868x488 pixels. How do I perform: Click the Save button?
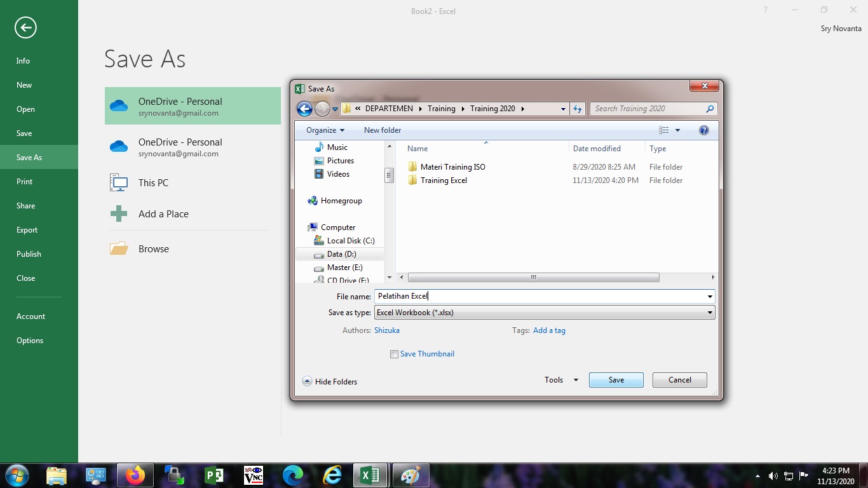[615, 379]
